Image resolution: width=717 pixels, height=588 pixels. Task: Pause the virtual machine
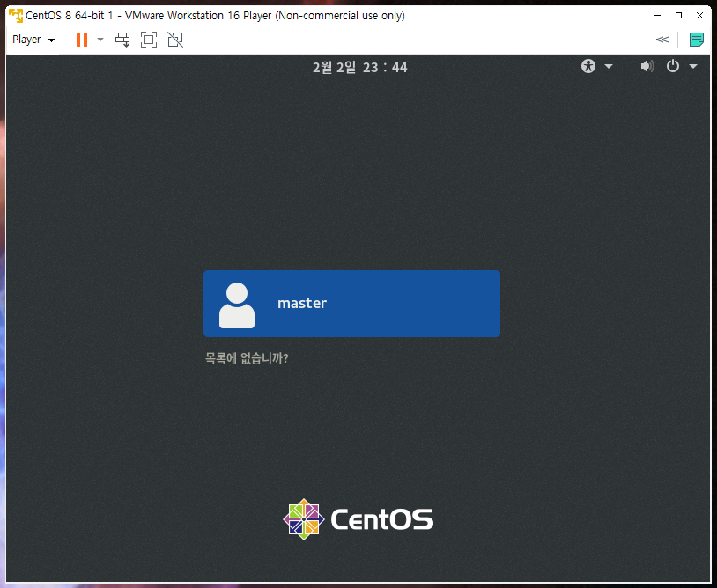click(82, 40)
